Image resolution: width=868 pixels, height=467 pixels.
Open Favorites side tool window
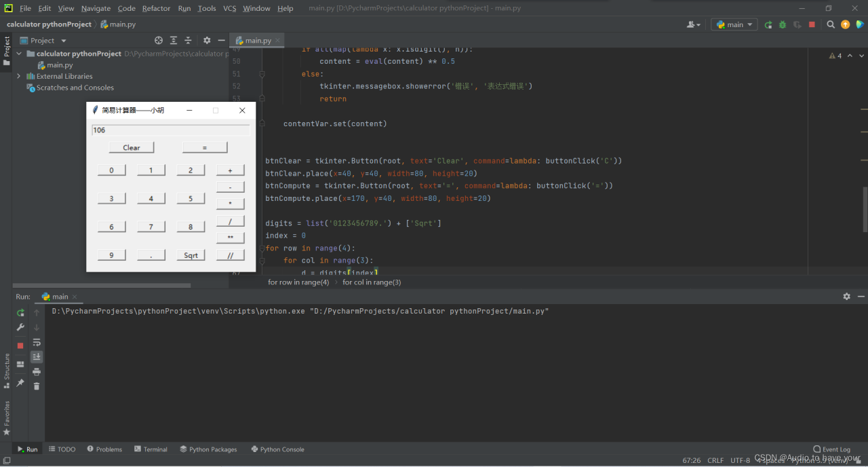[x=7, y=417]
